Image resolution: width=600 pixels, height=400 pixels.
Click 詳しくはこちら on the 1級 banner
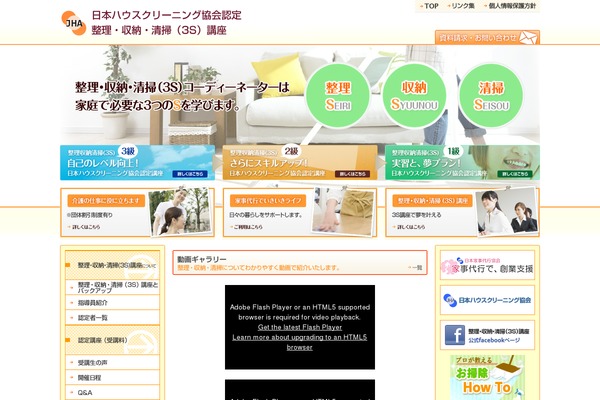pos(515,174)
